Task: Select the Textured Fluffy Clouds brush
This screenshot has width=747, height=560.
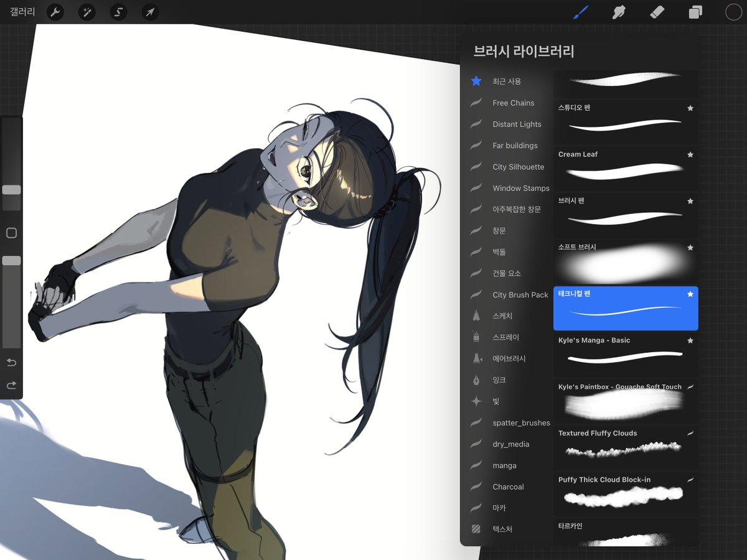Action: tap(626, 448)
